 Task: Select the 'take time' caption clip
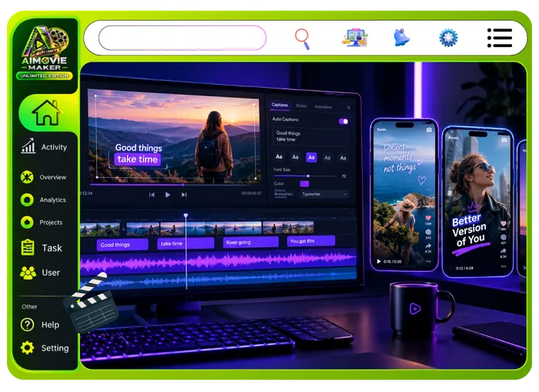pyautogui.click(x=186, y=243)
